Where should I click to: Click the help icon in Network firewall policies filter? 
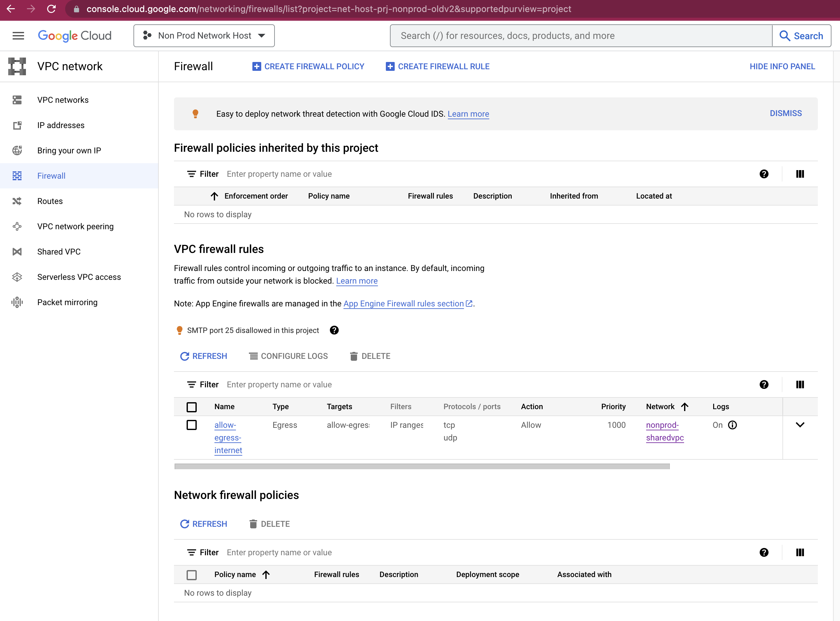(x=764, y=552)
